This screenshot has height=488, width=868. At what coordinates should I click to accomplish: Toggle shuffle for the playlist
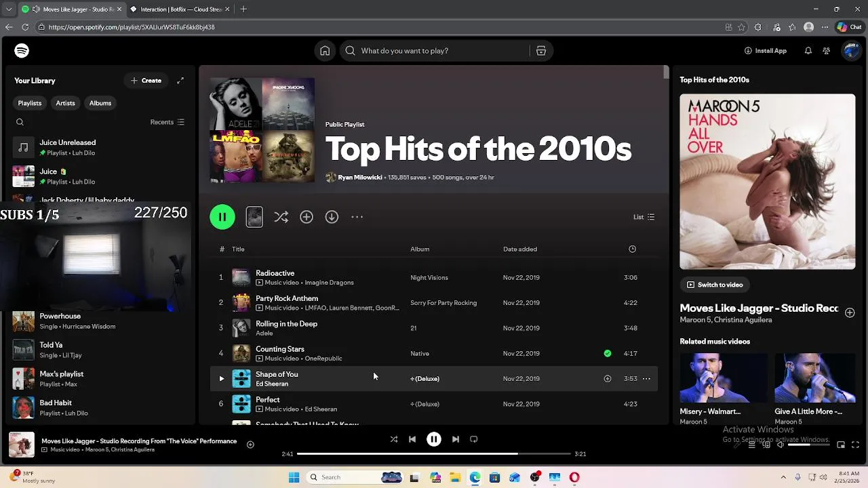(281, 217)
